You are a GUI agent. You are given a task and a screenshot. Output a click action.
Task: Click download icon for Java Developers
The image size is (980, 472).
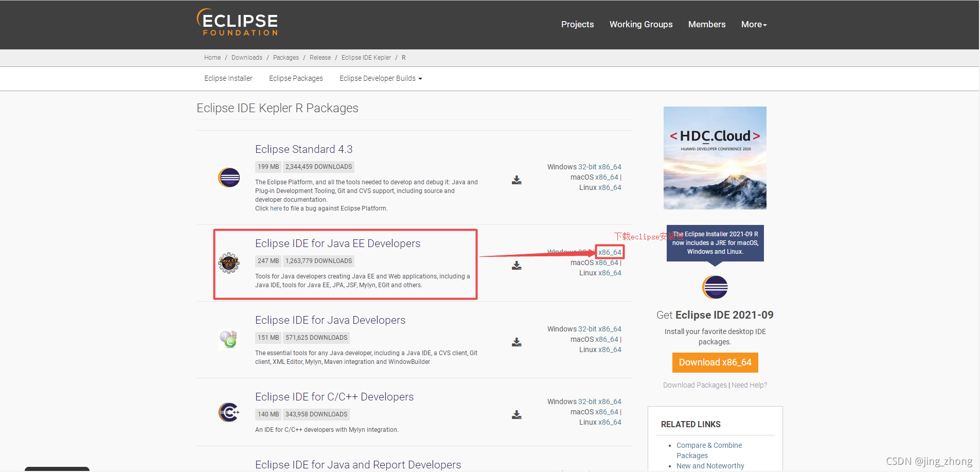[x=516, y=342]
